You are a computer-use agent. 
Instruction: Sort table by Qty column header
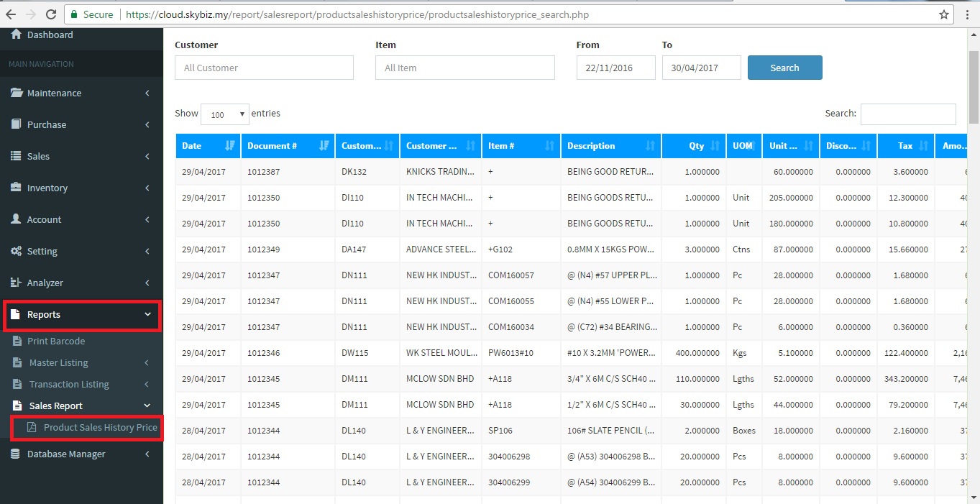coord(694,146)
